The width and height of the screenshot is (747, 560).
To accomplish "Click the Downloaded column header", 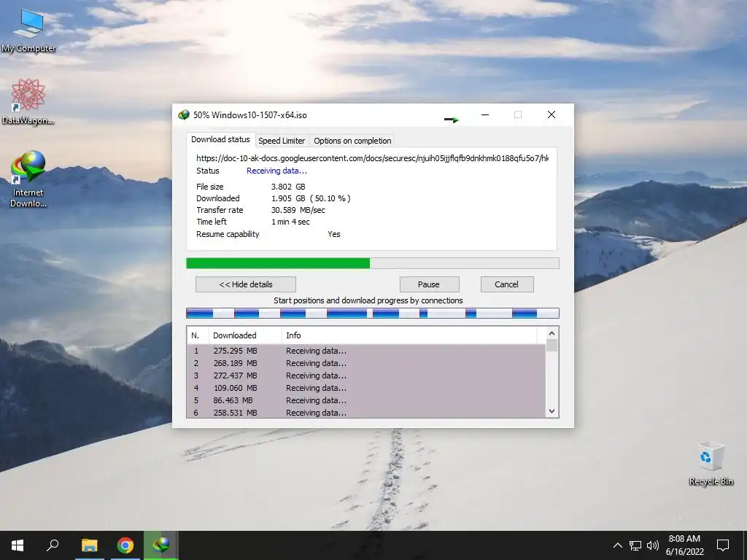I will 245,335.
